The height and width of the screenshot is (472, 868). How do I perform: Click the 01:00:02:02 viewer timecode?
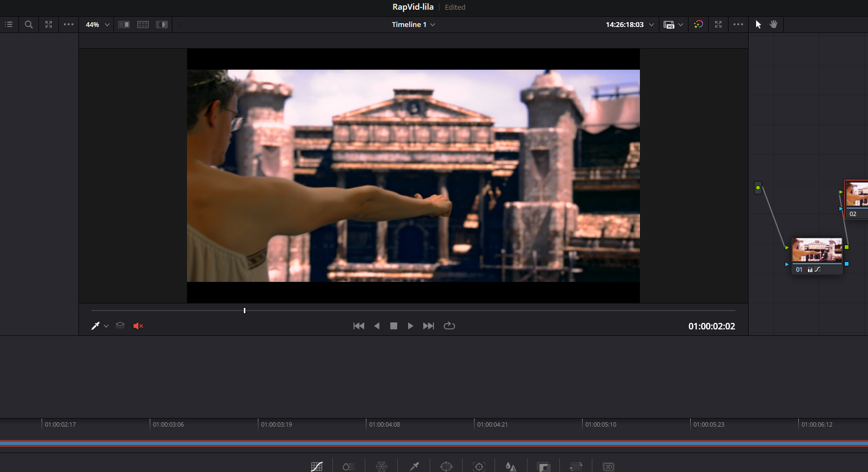tap(712, 326)
